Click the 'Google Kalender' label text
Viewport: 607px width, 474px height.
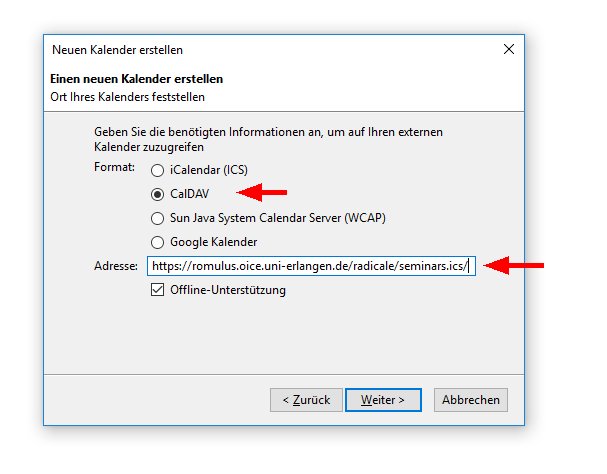click(213, 242)
